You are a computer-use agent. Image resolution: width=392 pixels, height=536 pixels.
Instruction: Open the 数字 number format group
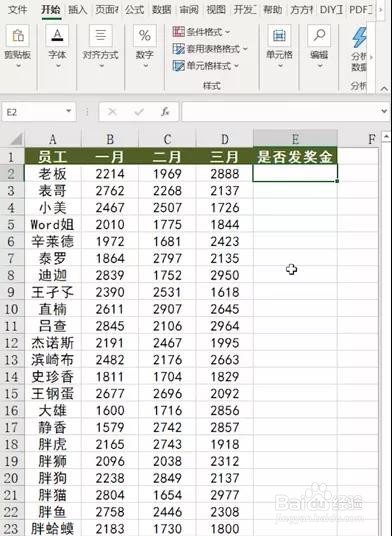tap(145, 46)
